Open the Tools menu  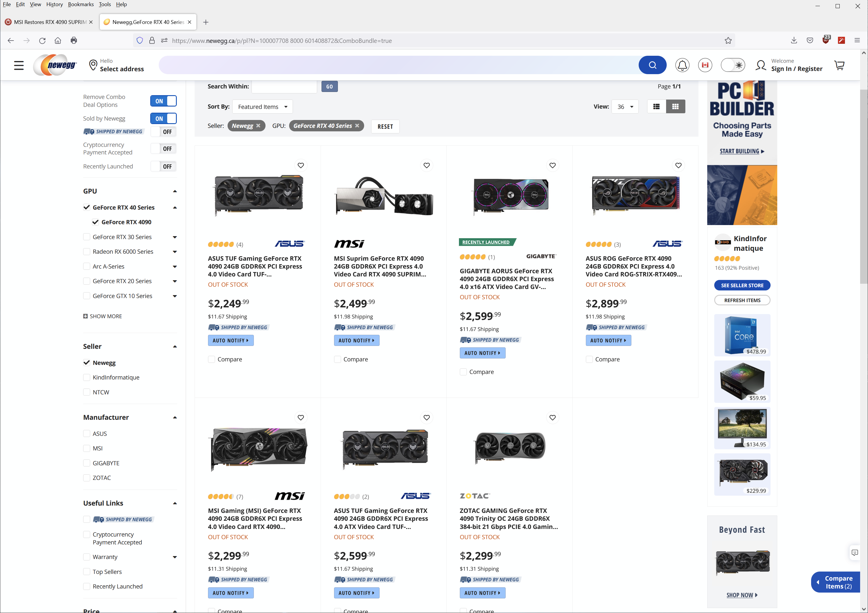point(105,4)
